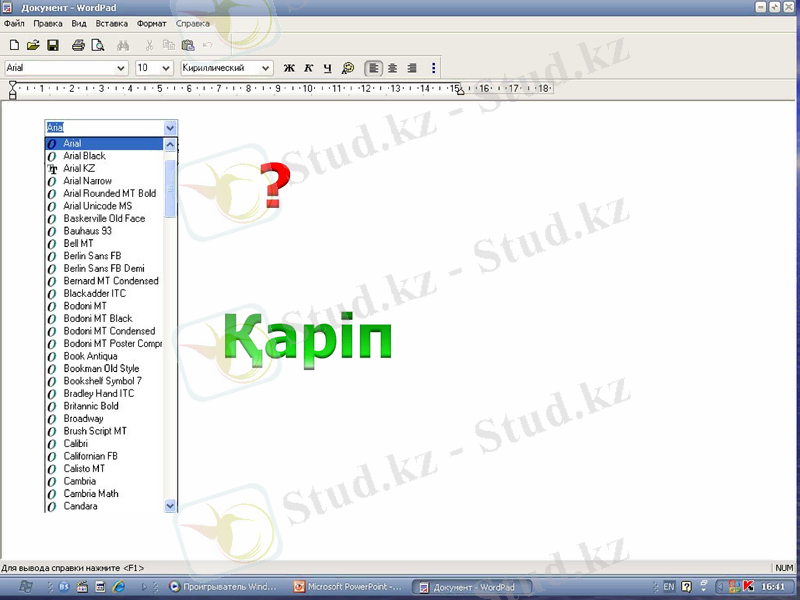Screen dimensions: 800x600
Task: Open the font size dropdown
Action: [165, 68]
